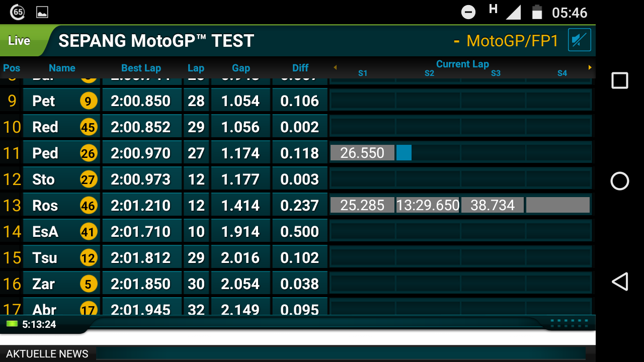The image size is (644, 362).
Task: Tap number 45 badge beside Red
Action: click(88, 127)
